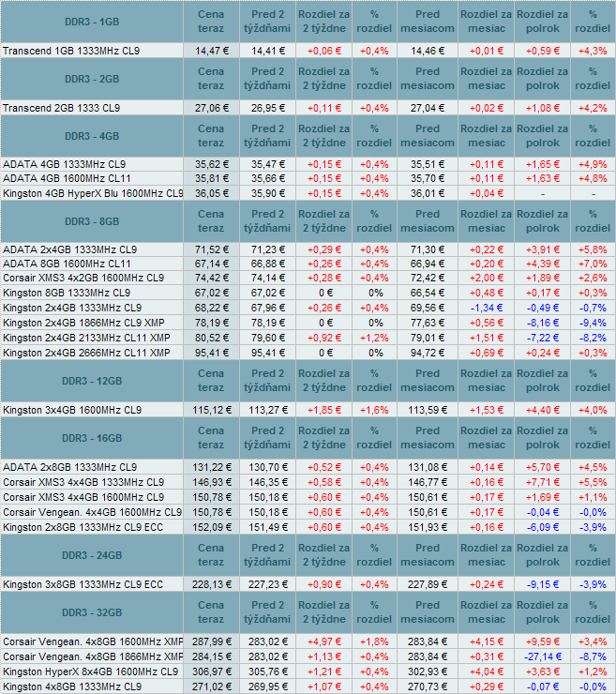This screenshot has height=694, width=616.
Task: Click the current price '115,12 €'
Action: [x=212, y=410]
